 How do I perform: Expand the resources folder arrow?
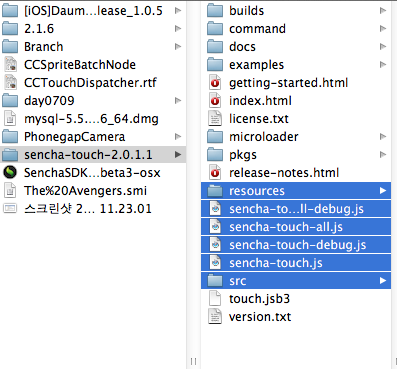[383, 191]
